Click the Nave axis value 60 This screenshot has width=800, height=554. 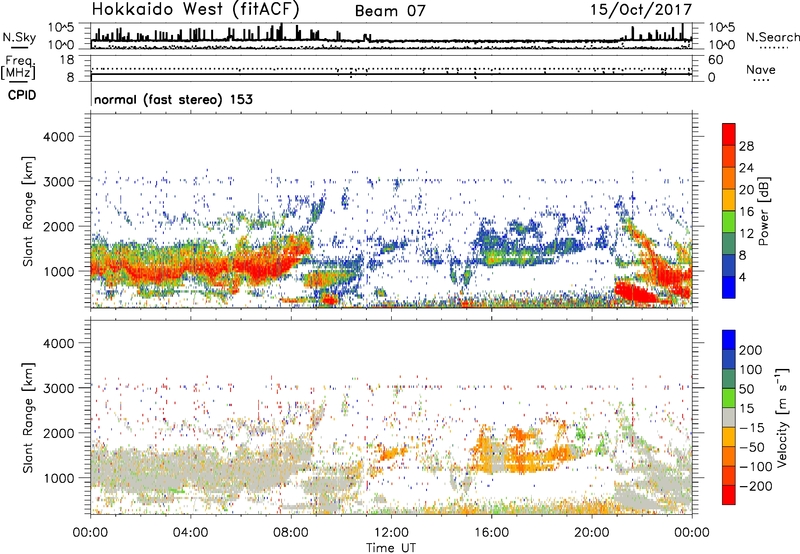point(715,60)
